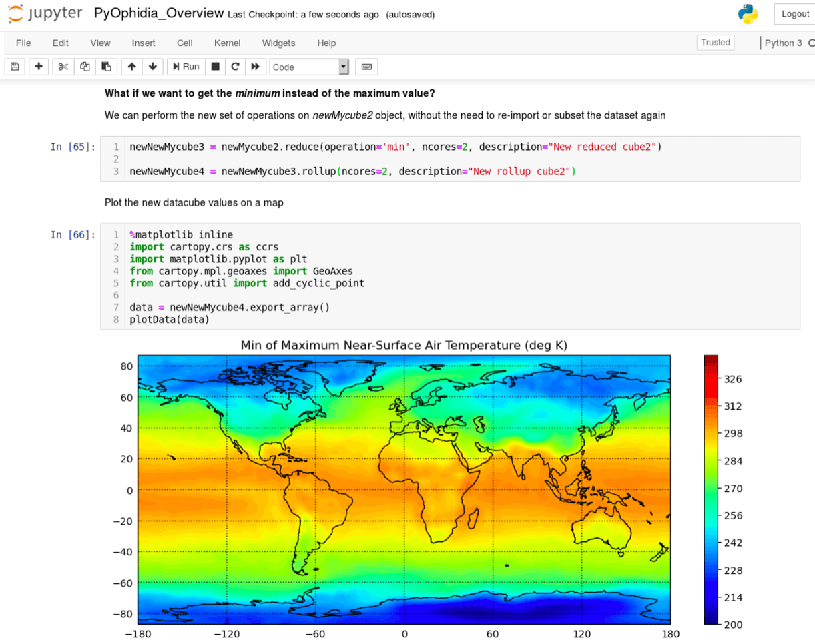
Task: Restart the kernel with circular arrow
Action: tap(234, 67)
